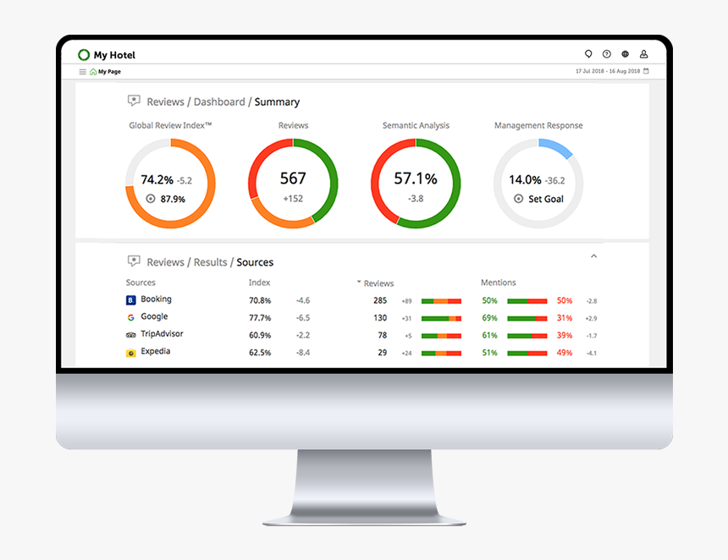The image size is (728, 560).
Task: Collapse the Sources panel with the chevron
Action: (593, 256)
